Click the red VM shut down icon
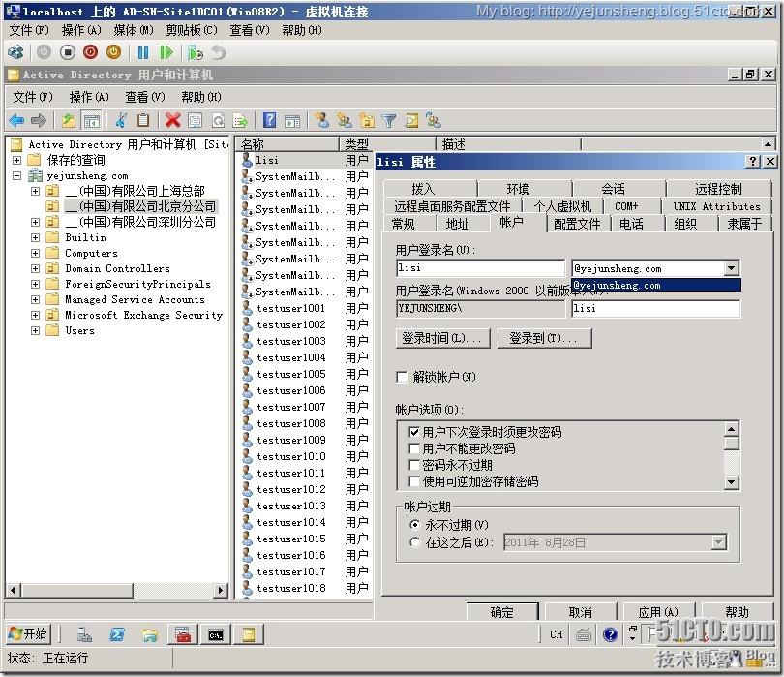 coord(91,52)
